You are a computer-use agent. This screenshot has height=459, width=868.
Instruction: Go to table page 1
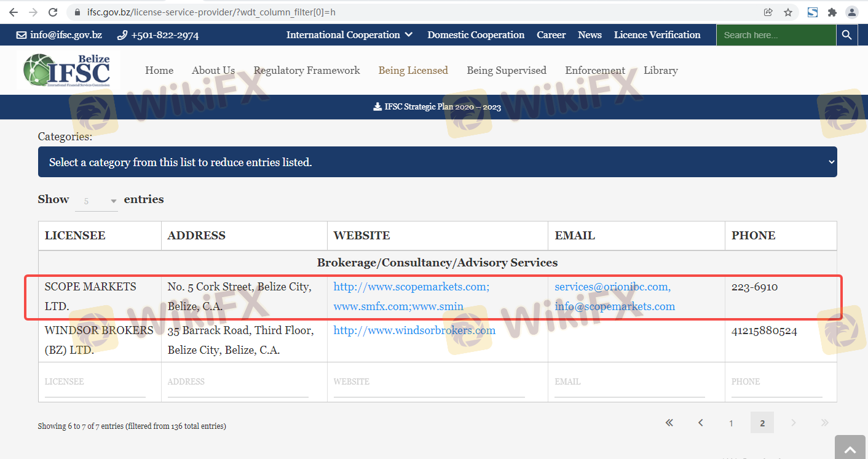coord(731,423)
